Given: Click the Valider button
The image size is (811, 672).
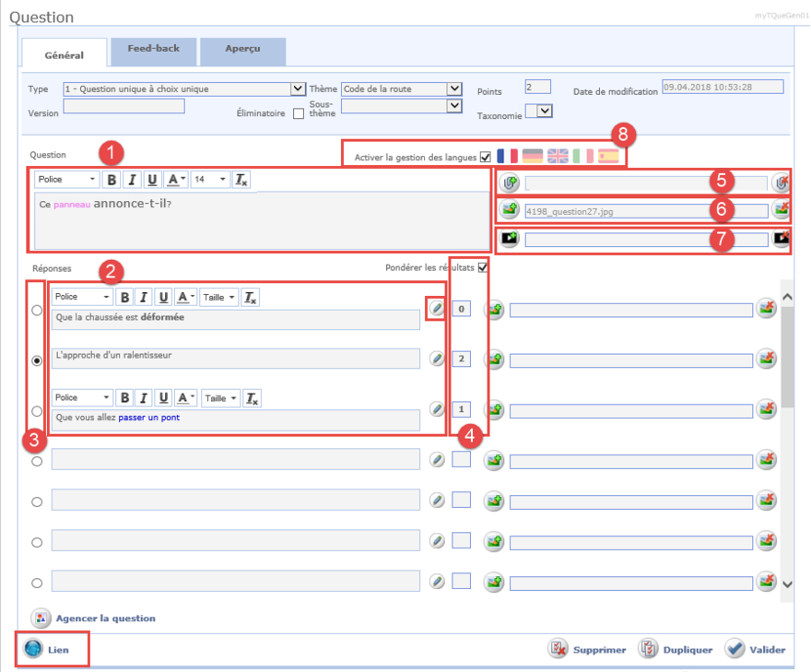Looking at the screenshot, I should [x=756, y=649].
